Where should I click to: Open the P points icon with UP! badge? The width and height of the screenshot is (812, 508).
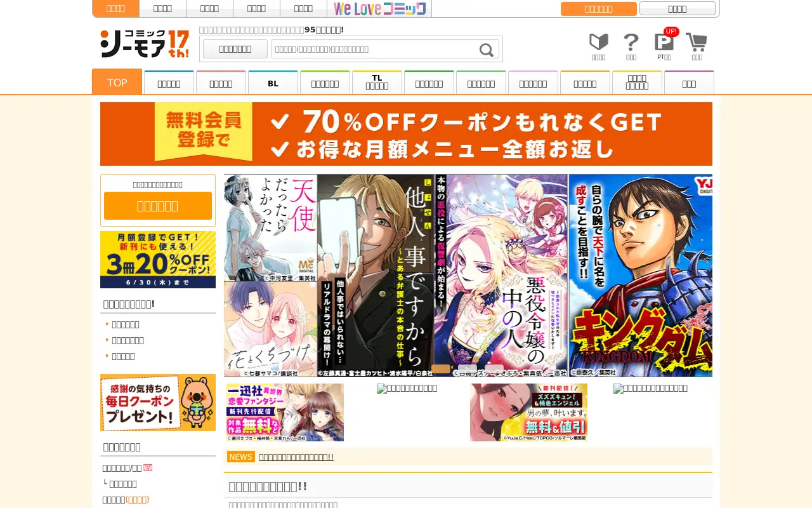click(x=664, y=42)
